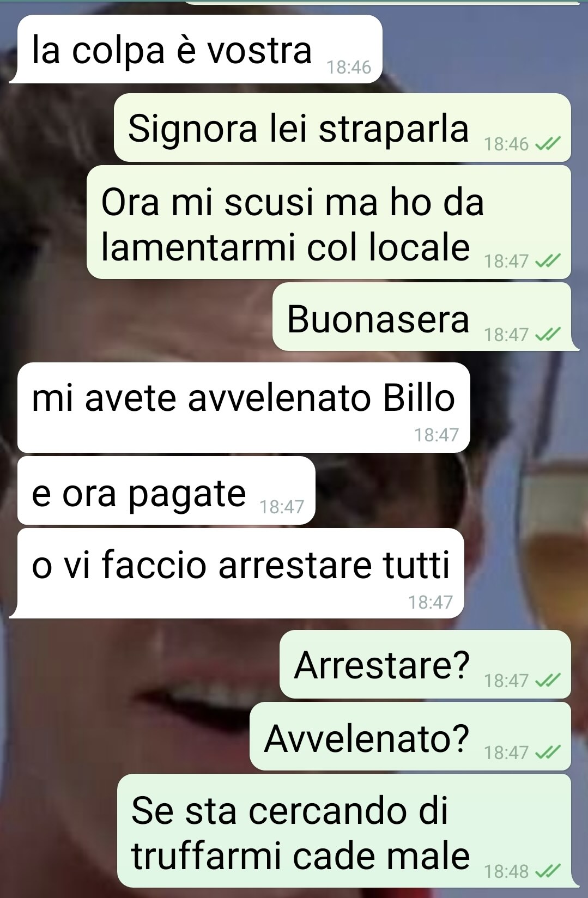Tap the chat wallpaper beside 'e ora pagate'
Screen dimensions: 588x898
[447, 490]
